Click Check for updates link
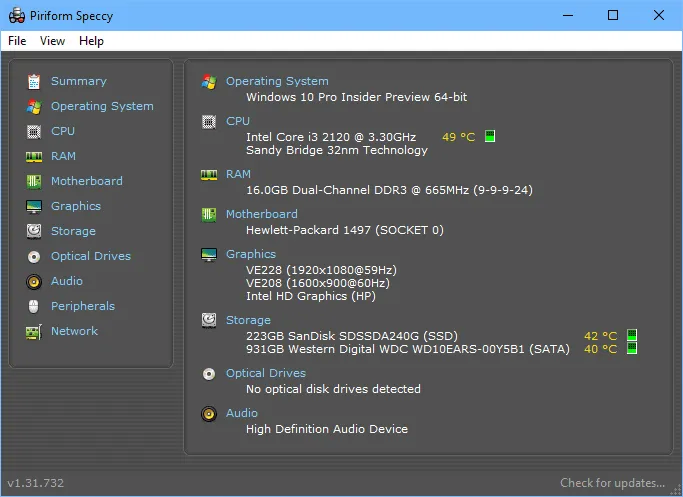 tap(612, 483)
